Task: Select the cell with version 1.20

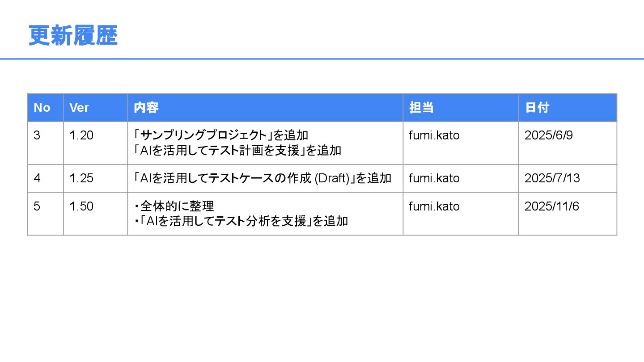Action: coord(81,135)
